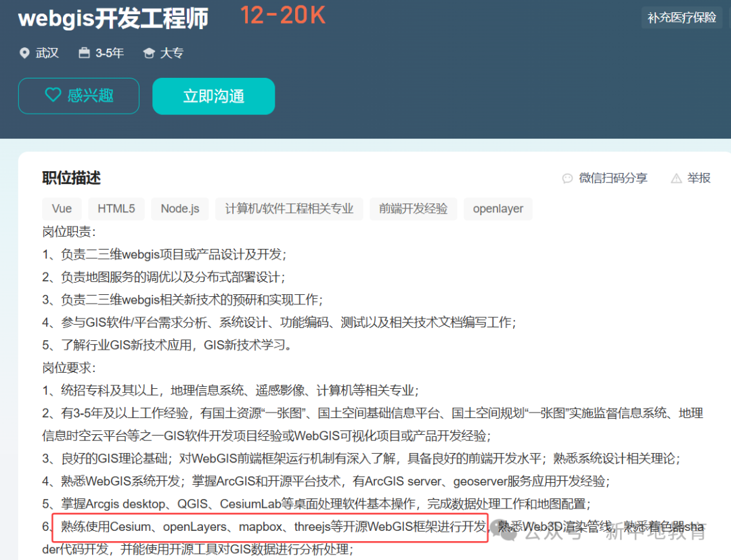Select the 前端开发经验 tag

point(413,209)
